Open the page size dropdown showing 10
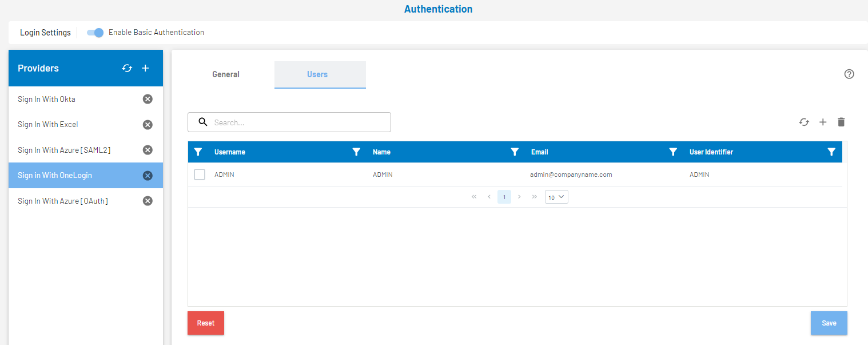Image resolution: width=868 pixels, height=345 pixels. click(x=556, y=196)
